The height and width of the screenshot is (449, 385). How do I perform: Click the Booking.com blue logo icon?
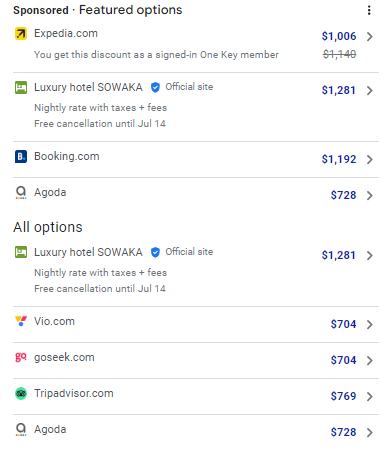(21, 156)
